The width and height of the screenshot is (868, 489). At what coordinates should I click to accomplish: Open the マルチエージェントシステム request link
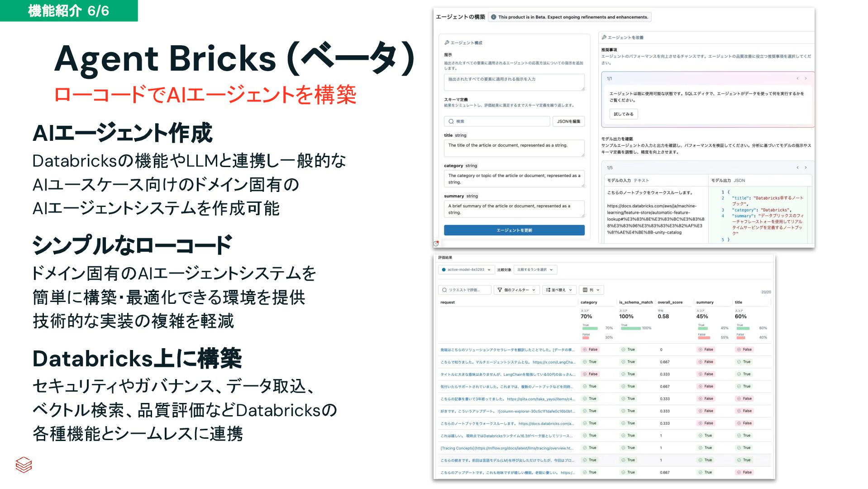508,362
